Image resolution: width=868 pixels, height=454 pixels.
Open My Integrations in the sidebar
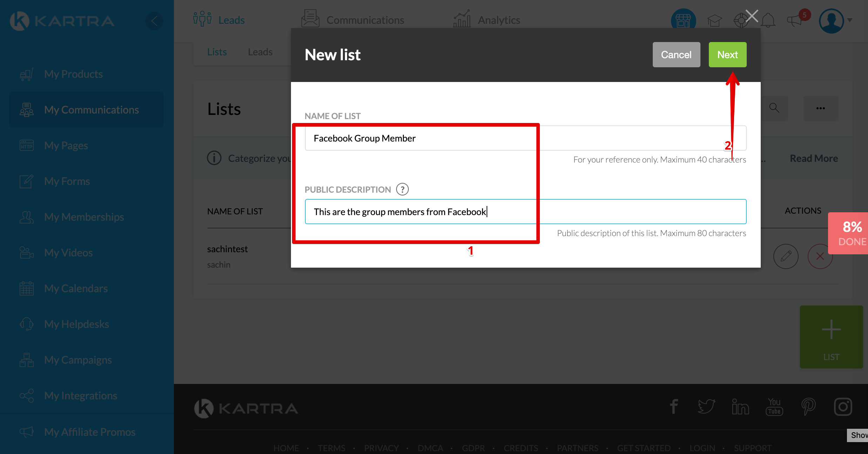[x=81, y=395]
